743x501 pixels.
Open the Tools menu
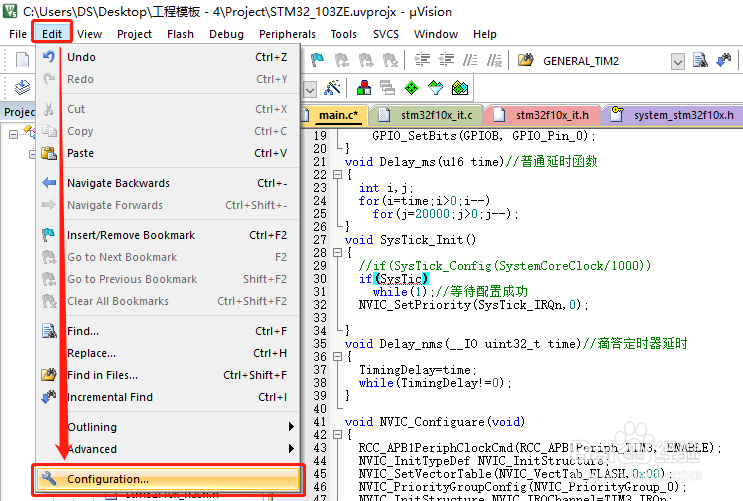coord(344,34)
